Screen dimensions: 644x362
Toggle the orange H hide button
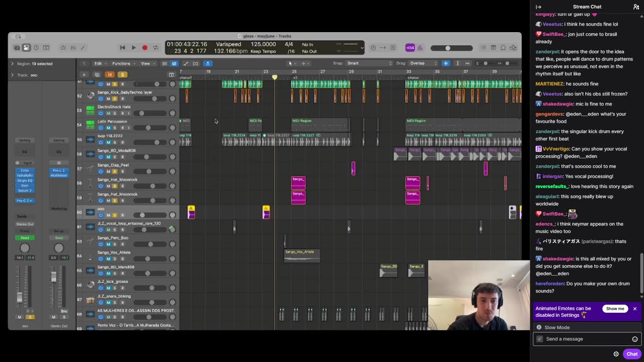coord(110,75)
